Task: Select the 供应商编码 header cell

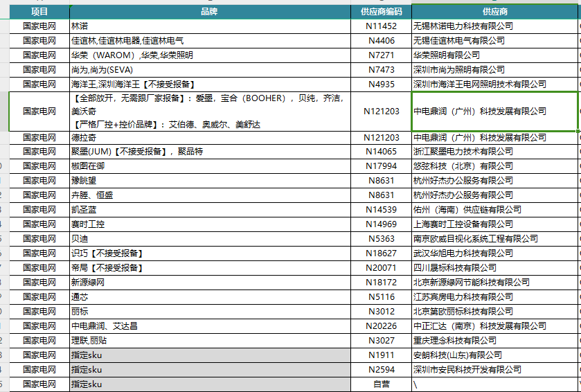Action: (x=382, y=12)
